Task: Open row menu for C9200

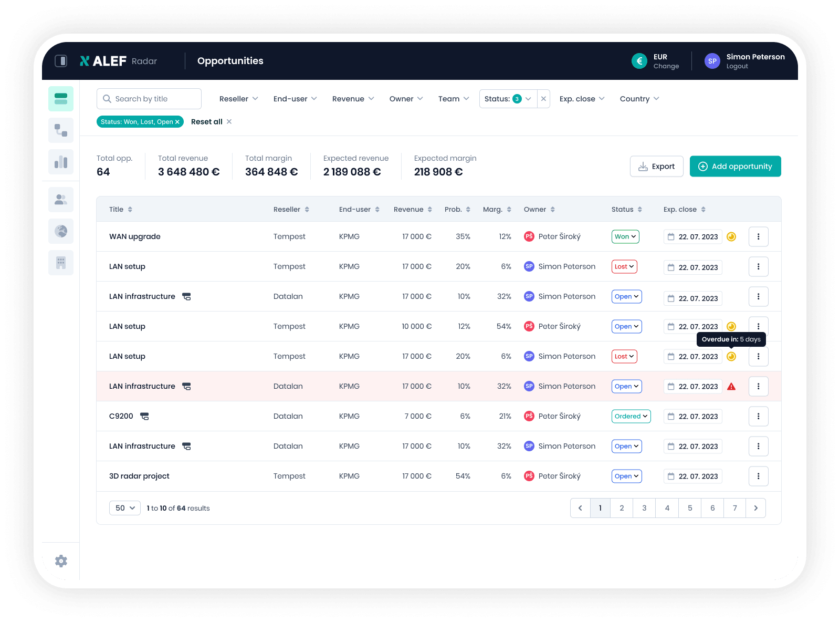Action: pyautogui.click(x=758, y=416)
